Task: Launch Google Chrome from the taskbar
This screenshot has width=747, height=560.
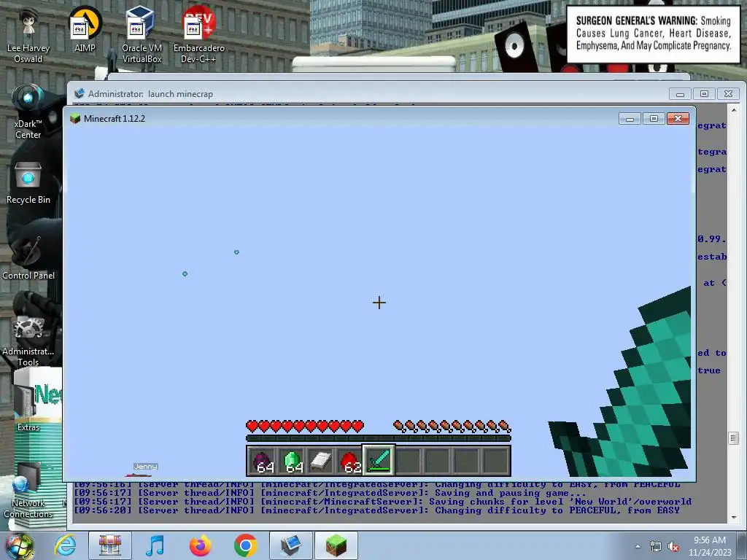Action: [245, 545]
